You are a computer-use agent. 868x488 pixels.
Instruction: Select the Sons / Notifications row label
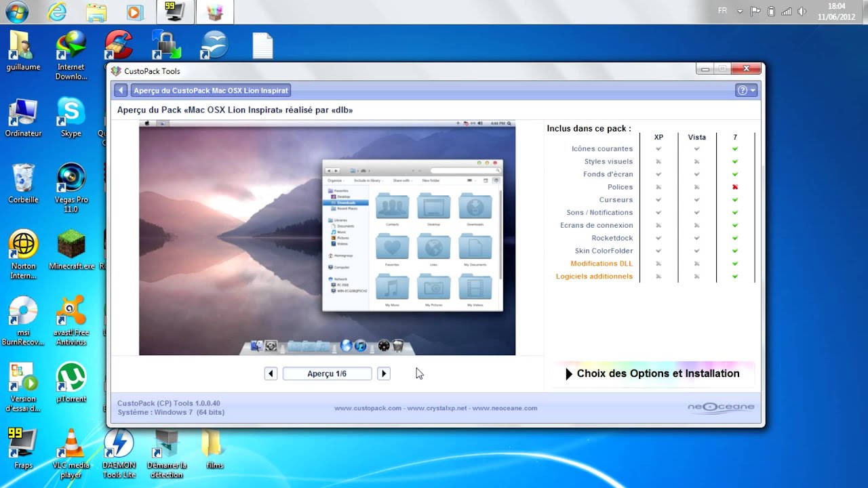tap(599, 213)
